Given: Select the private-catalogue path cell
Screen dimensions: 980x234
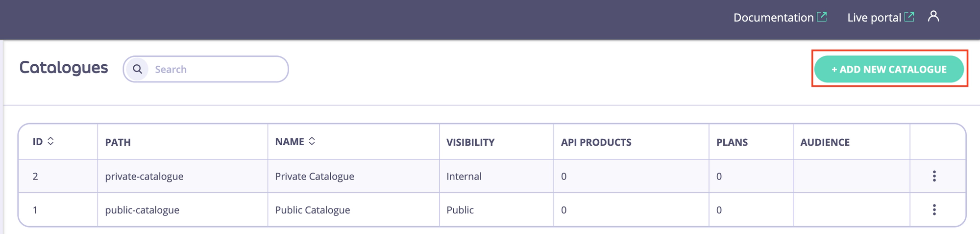Looking at the screenshot, I should 144,177.
